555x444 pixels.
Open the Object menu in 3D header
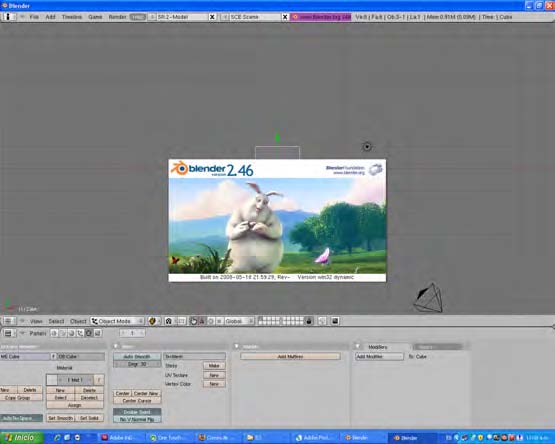78,321
